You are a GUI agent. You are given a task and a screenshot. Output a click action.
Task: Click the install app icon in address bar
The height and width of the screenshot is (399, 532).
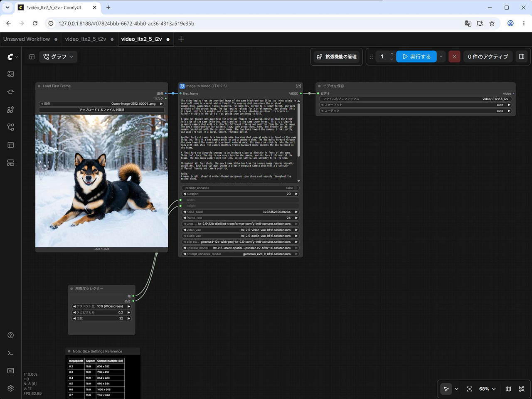pyautogui.click(x=480, y=24)
